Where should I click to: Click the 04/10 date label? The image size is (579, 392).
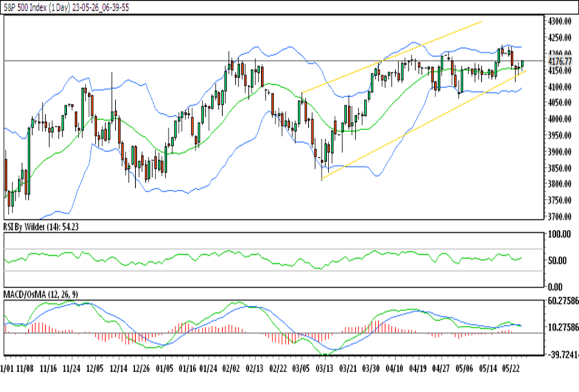point(395,368)
